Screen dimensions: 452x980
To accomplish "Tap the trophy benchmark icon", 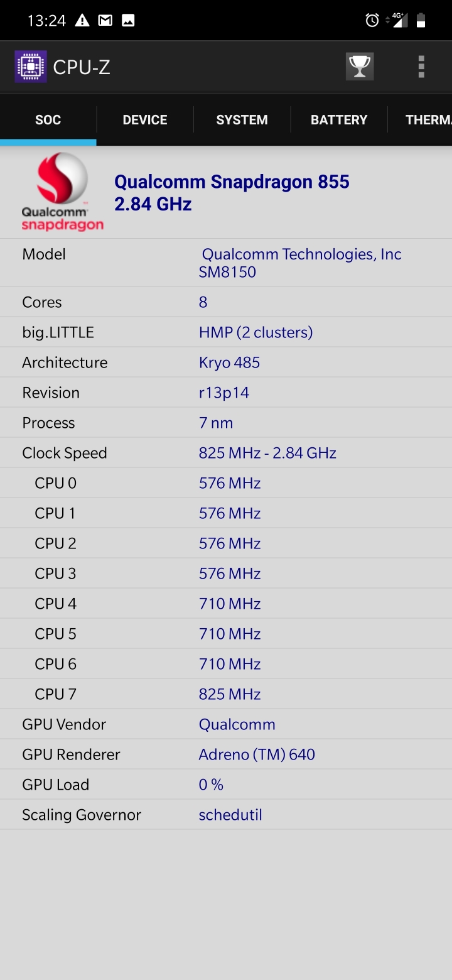I will [x=360, y=67].
